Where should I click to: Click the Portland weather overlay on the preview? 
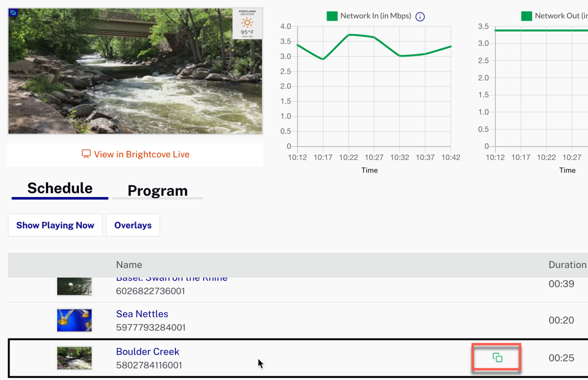[247, 24]
